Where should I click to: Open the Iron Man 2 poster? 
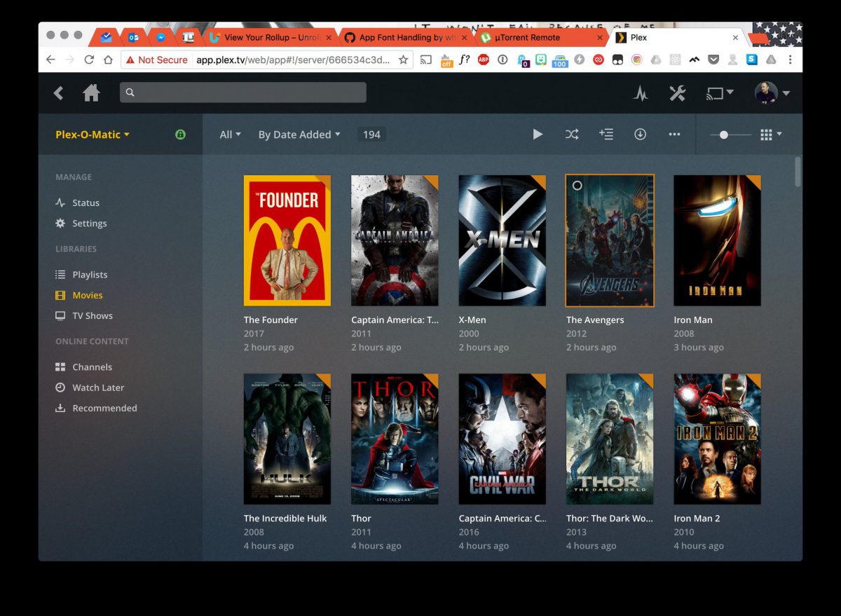point(717,439)
